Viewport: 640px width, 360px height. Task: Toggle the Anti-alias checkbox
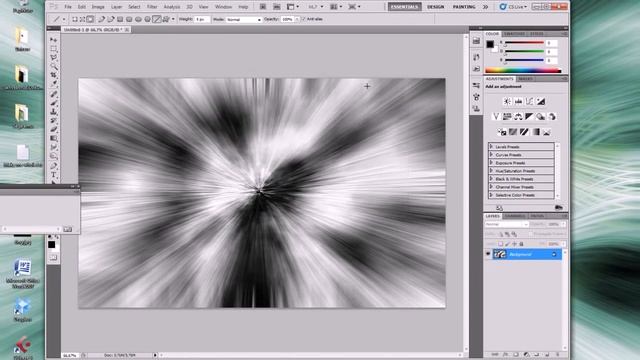pos(303,19)
